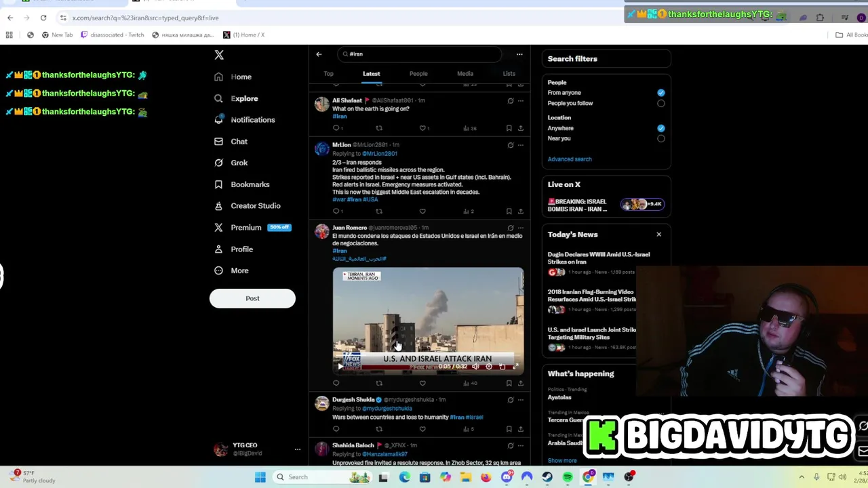
Task: Bookmark Juan Romero's video post
Action: coord(509,383)
